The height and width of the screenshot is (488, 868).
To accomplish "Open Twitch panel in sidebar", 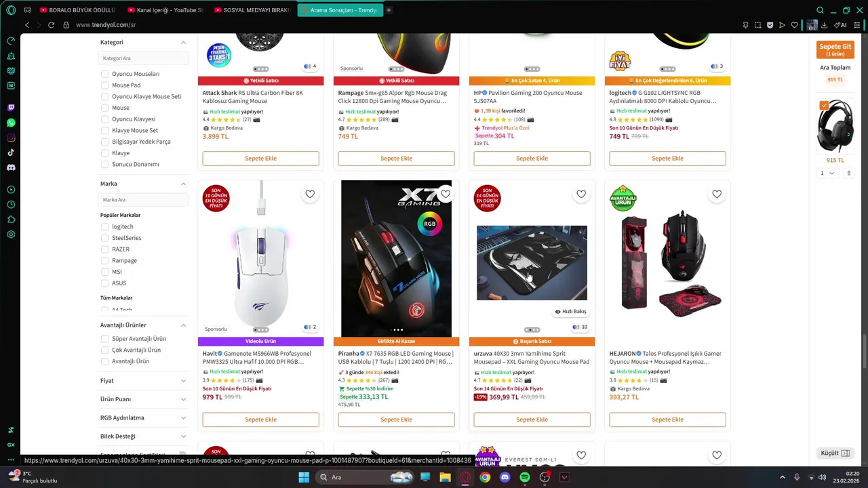I will [x=11, y=108].
